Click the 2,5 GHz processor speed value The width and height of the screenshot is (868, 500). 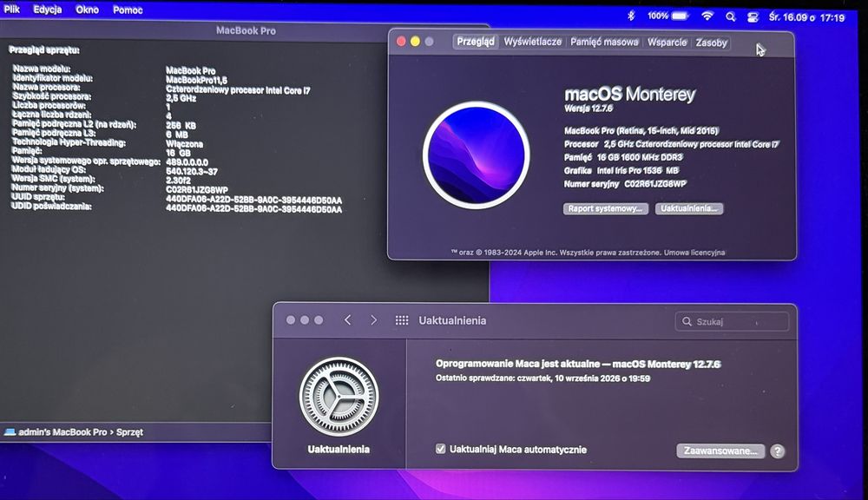181,99
